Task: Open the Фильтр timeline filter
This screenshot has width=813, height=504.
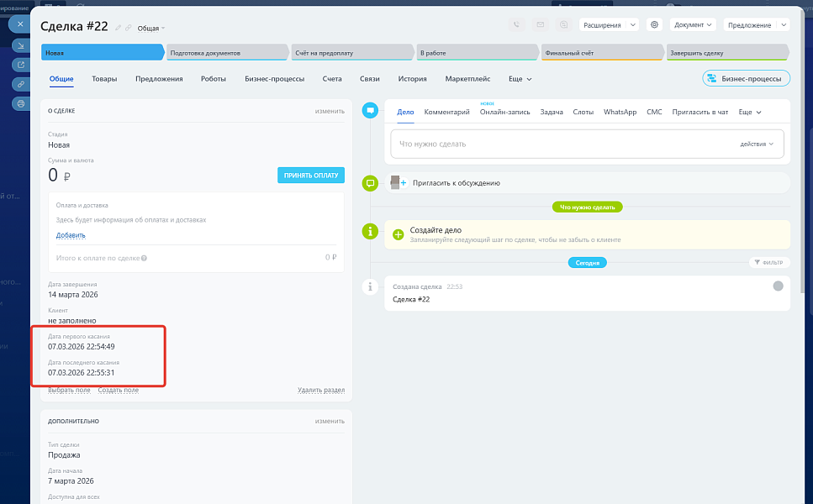Action: point(768,263)
